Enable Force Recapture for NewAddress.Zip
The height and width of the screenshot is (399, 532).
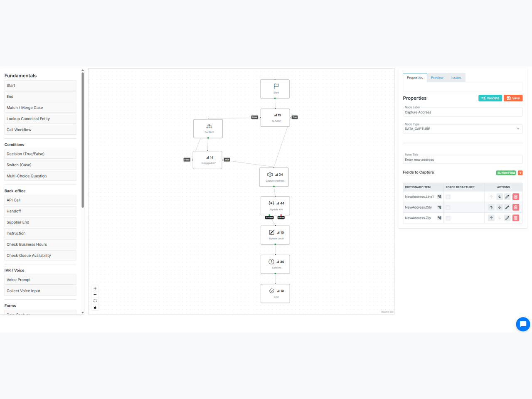tap(448, 218)
